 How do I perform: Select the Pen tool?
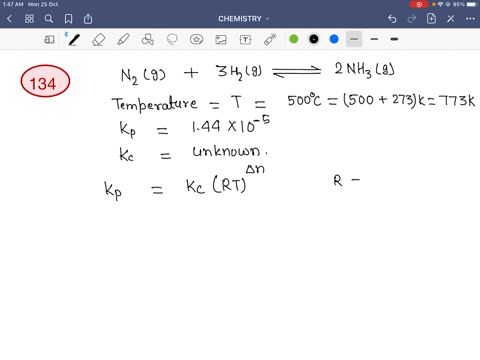[74, 40]
